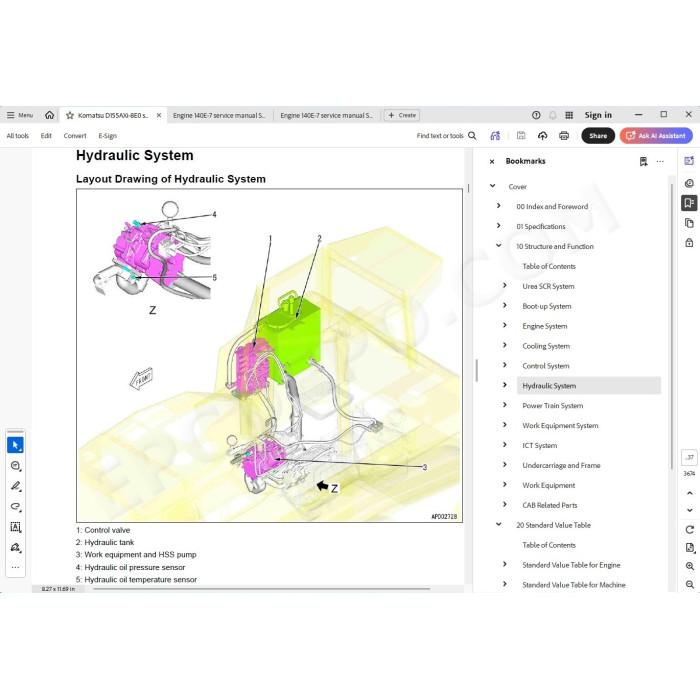Collapse 10 Structure and Function bookmark

coord(499,246)
